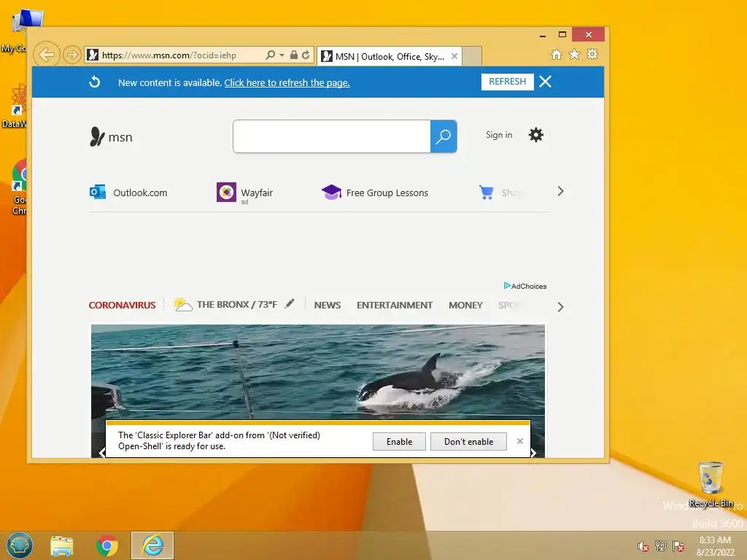
Task: Click the muted volume tray icon
Action: pyautogui.click(x=643, y=546)
